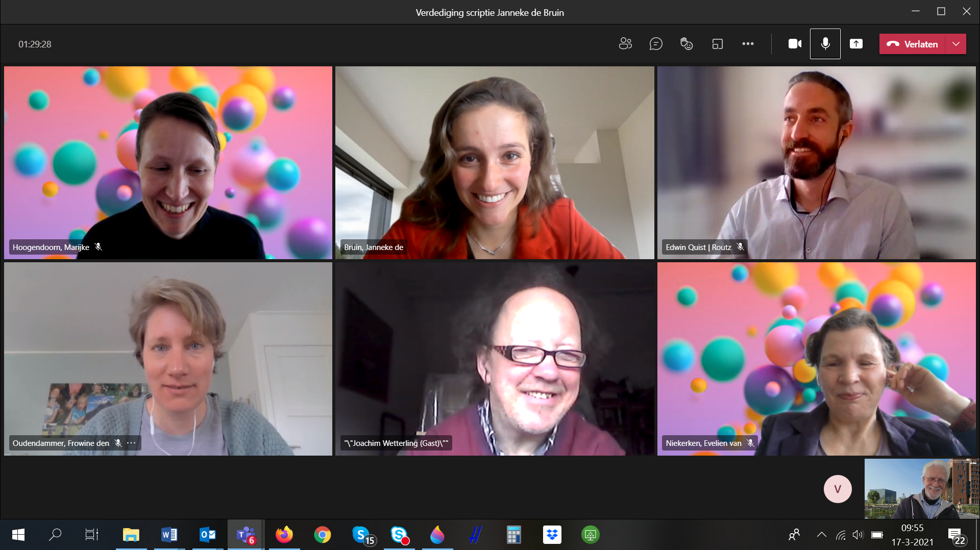The image size is (980, 550).
Task: Open Wi-Fi network settings in the tray
Action: (841, 535)
